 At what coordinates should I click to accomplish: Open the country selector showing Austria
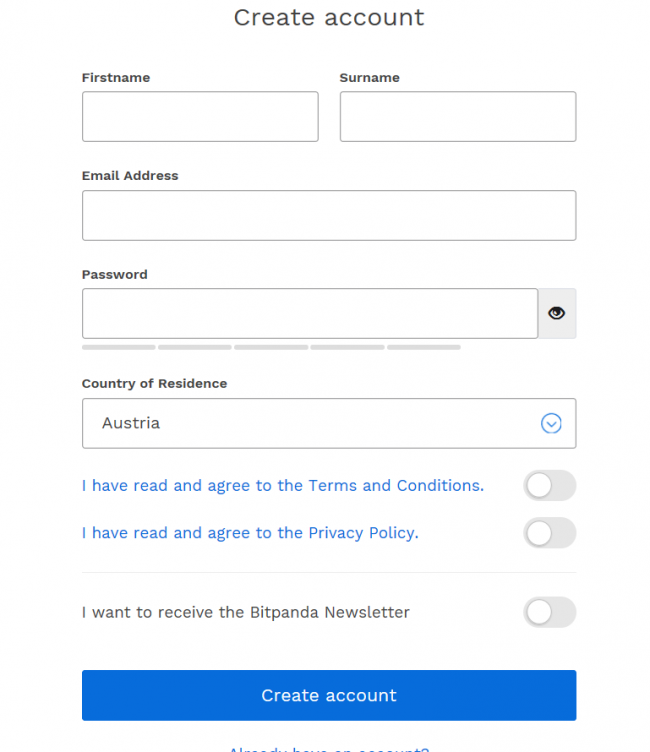pos(310,424)
